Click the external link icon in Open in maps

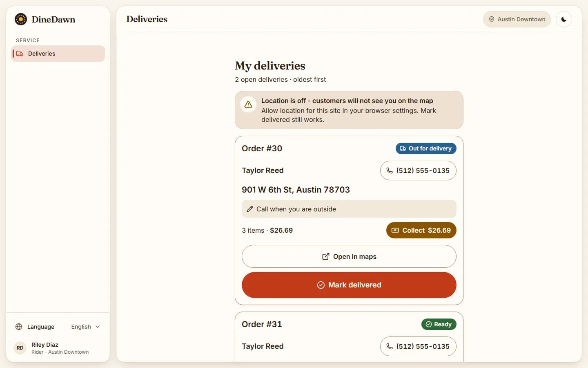point(326,256)
